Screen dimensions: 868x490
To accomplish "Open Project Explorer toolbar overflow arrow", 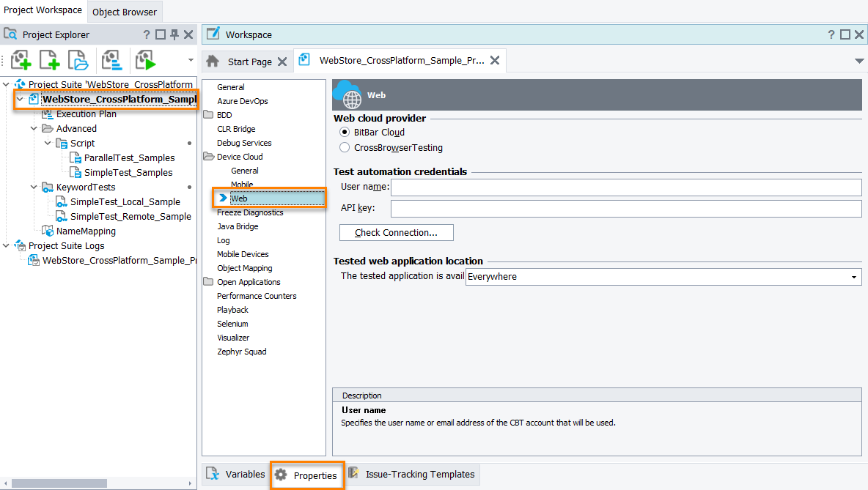I will point(191,60).
